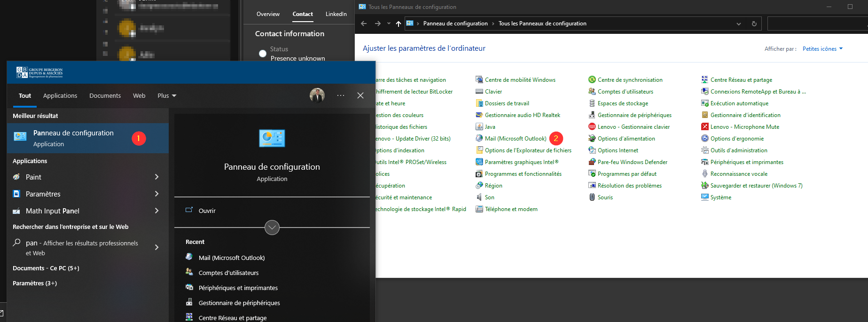Open Paramètres graphiques Intel item
Image resolution: width=868 pixels, height=322 pixels.
pyautogui.click(x=517, y=162)
